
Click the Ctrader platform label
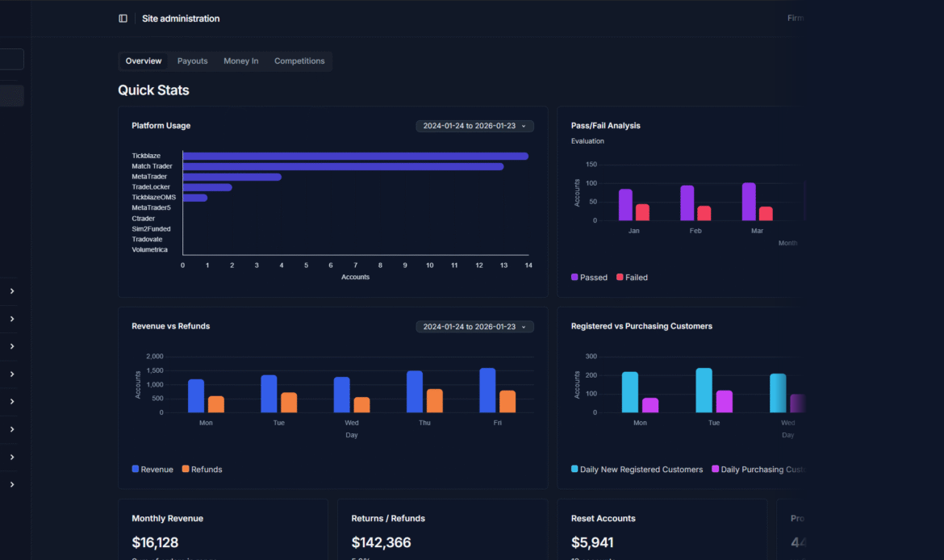[x=144, y=219]
